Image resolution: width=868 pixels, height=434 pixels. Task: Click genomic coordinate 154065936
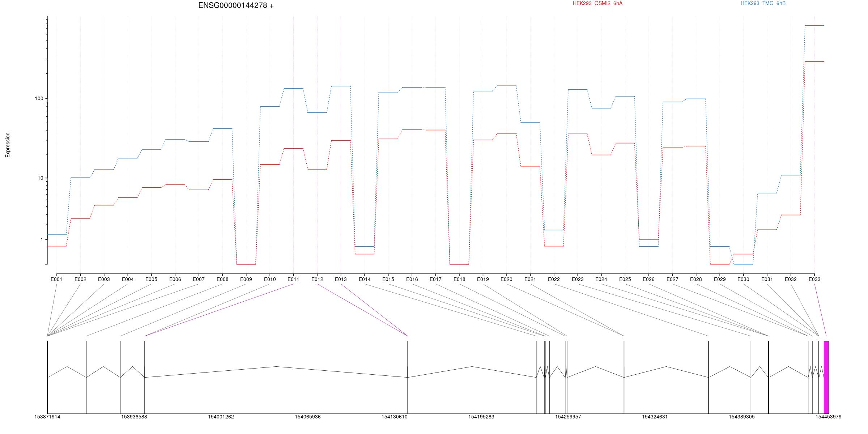click(x=308, y=417)
